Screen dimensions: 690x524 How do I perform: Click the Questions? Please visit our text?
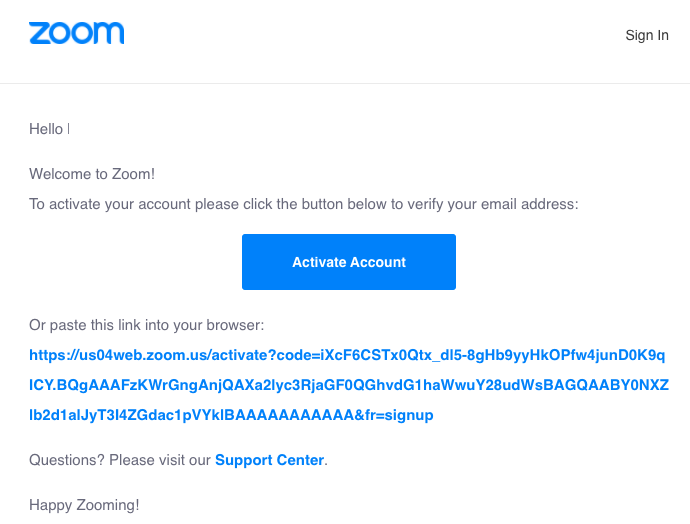point(120,460)
